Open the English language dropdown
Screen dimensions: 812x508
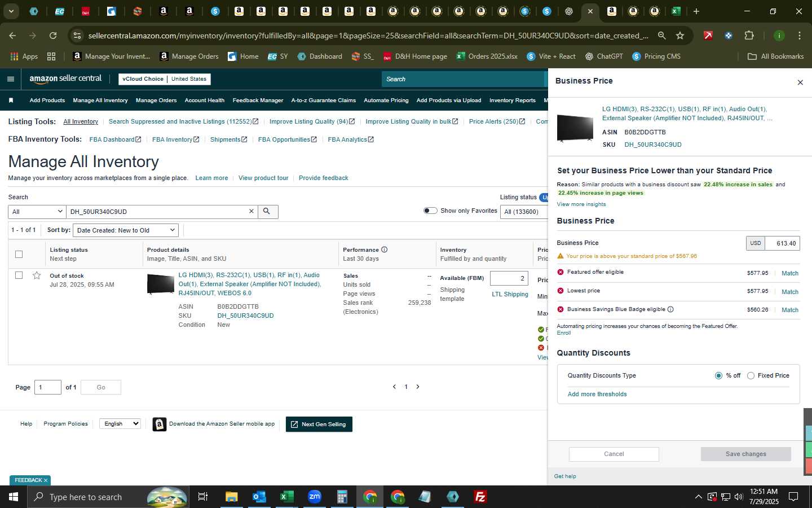tap(120, 423)
